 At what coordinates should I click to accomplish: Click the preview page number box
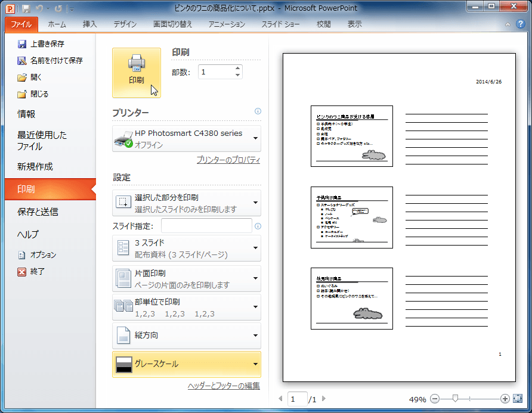tap(297, 399)
